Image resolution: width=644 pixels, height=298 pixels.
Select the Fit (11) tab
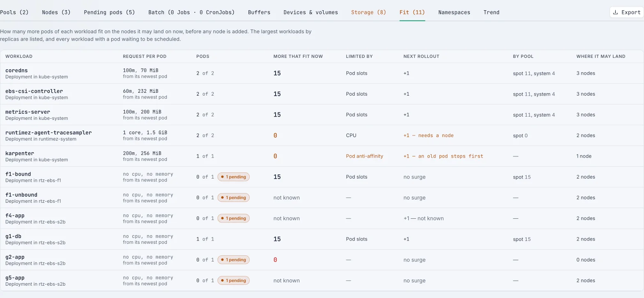[x=412, y=12]
